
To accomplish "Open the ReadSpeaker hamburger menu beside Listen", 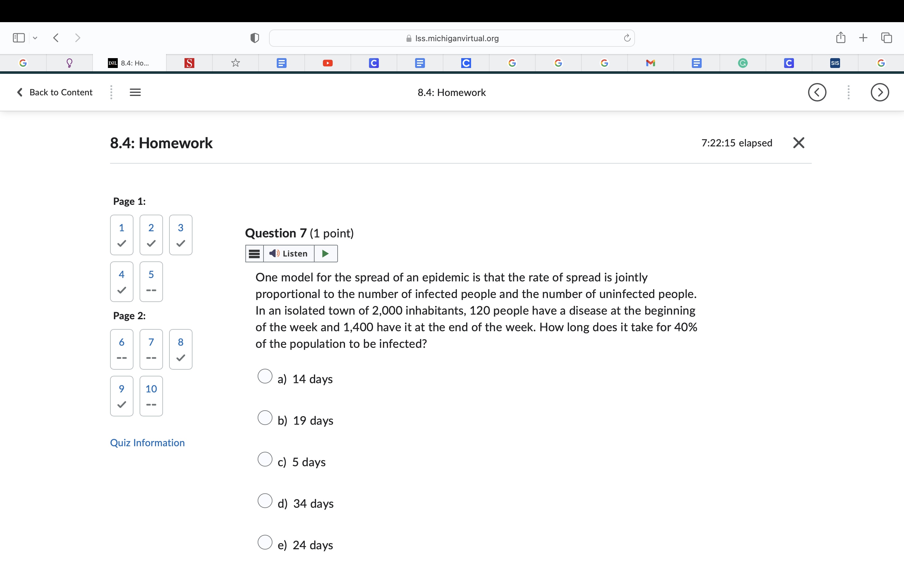I will [x=254, y=253].
